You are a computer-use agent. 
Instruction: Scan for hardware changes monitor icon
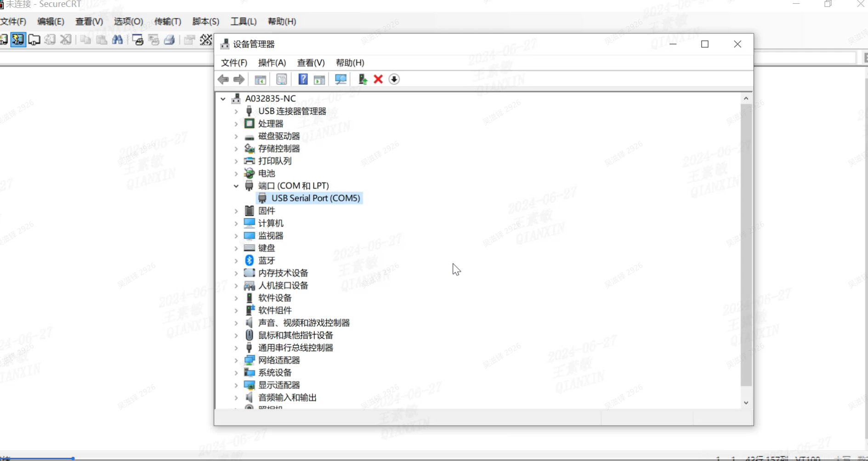pos(340,79)
